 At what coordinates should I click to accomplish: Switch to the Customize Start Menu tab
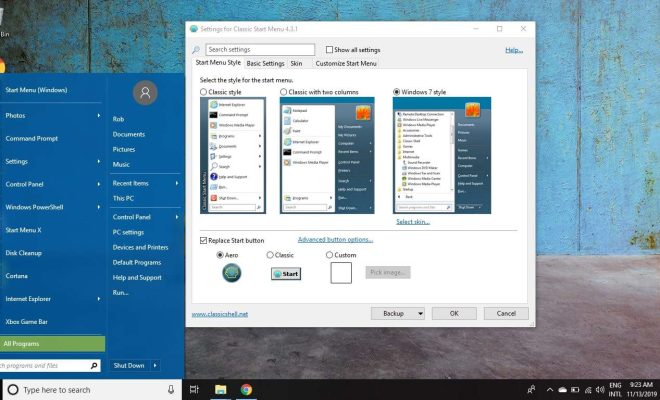tap(346, 64)
